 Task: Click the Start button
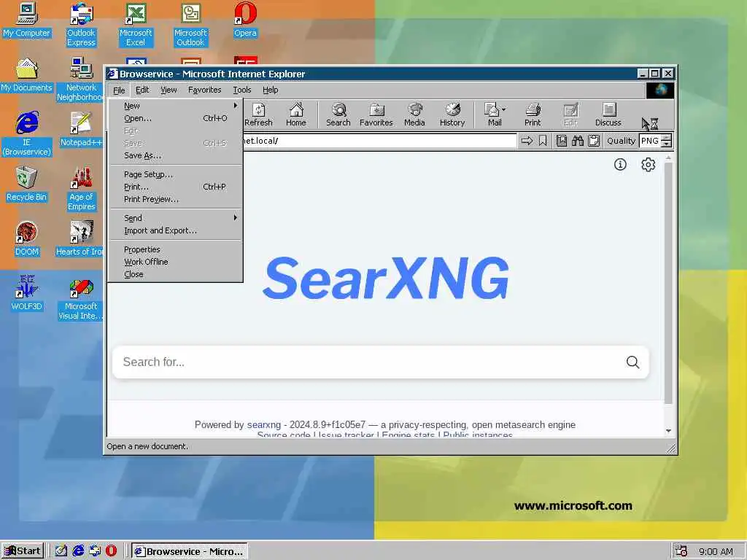23,551
